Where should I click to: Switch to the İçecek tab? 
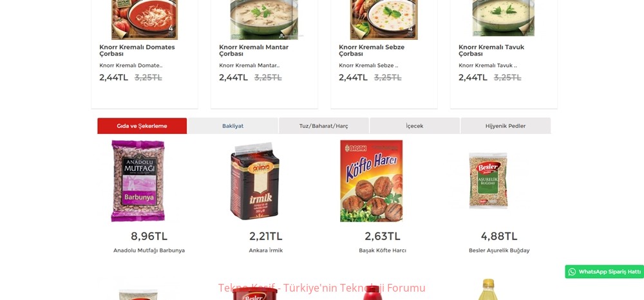[414, 126]
